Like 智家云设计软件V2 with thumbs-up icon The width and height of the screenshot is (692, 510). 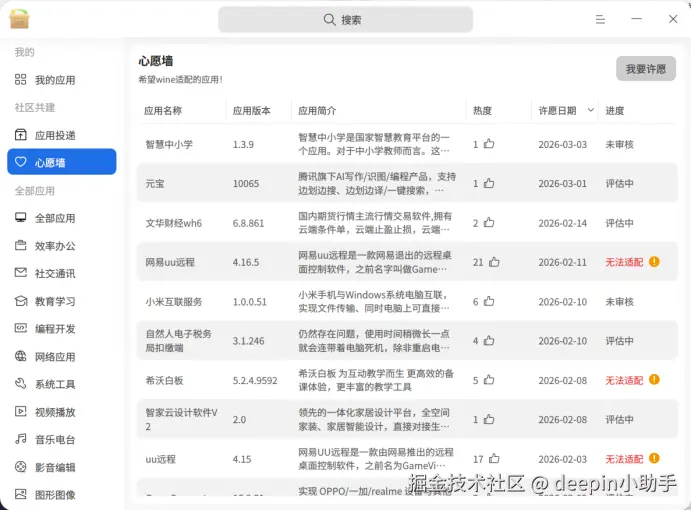pyautogui.click(x=489, y=419)
